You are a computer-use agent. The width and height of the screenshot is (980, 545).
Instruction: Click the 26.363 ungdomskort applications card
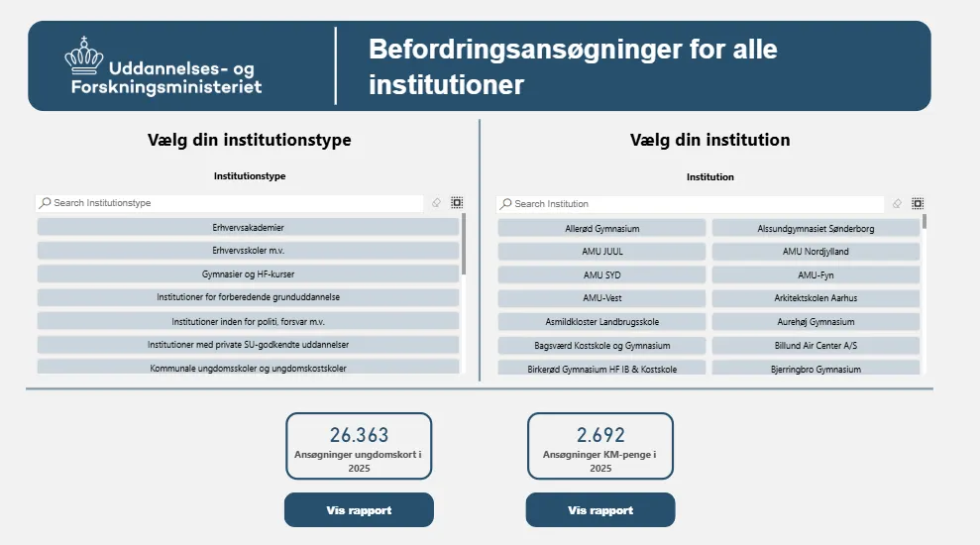pos(359,447)
